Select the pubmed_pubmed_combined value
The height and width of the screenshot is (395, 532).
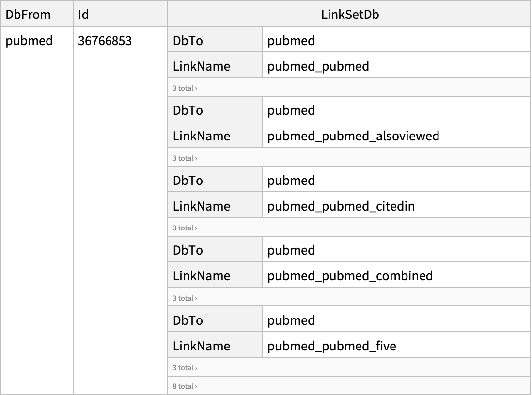(x=350, y=276)
